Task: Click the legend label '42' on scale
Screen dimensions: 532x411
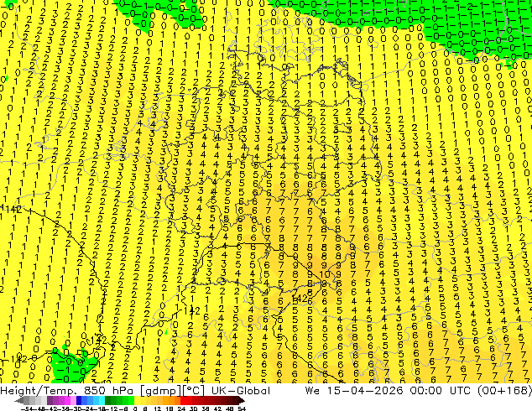Action: [218, 409]
